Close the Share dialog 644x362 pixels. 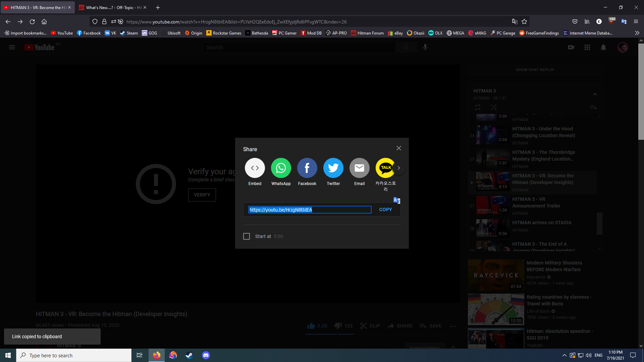(399, 148)
